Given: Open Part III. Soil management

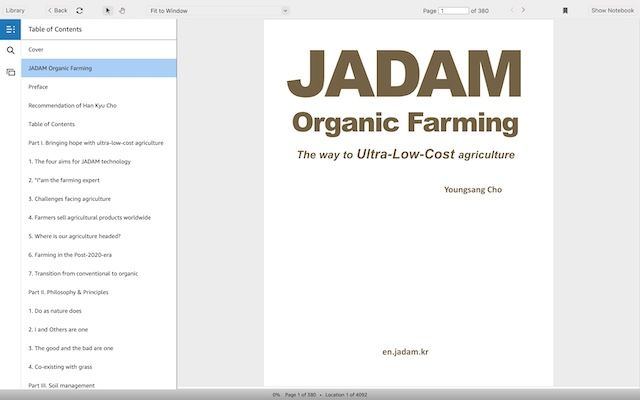Looking at the screenshot, I should (x=99, y=384).
